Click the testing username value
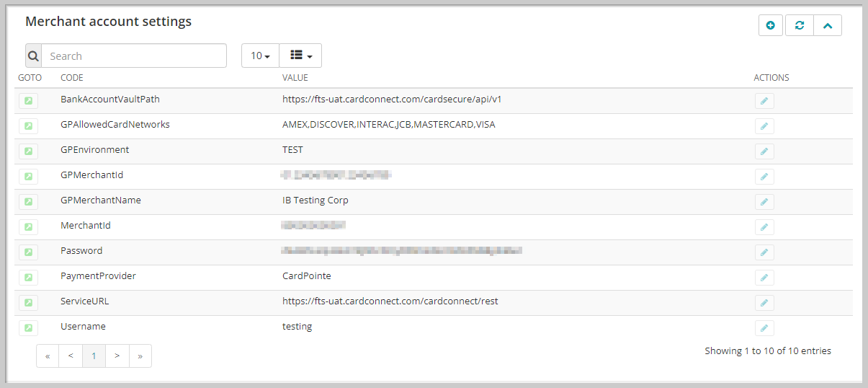The width and height of the screenshot is (868, 388). [297, 326]
